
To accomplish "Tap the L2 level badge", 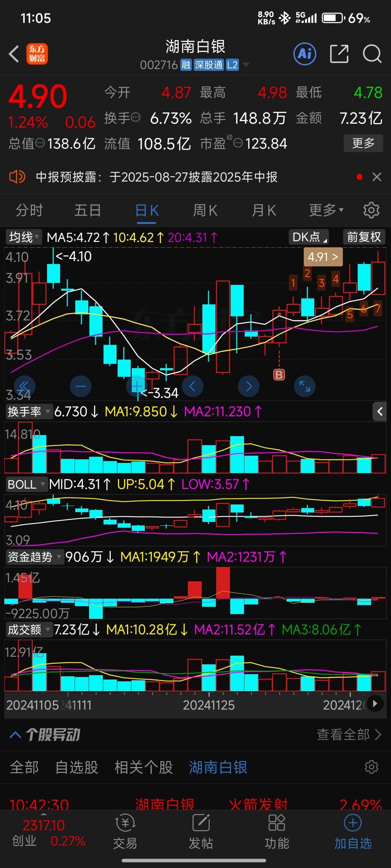I will coord(232,65).
